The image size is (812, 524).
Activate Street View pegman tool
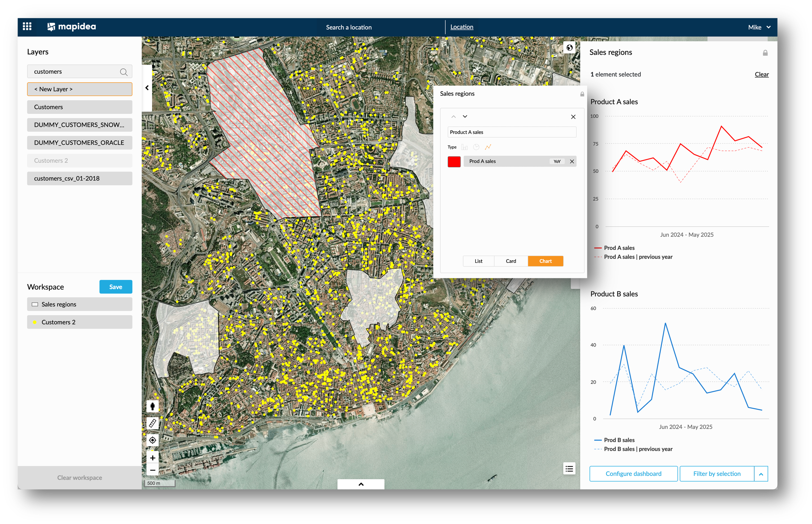[152, 406]
